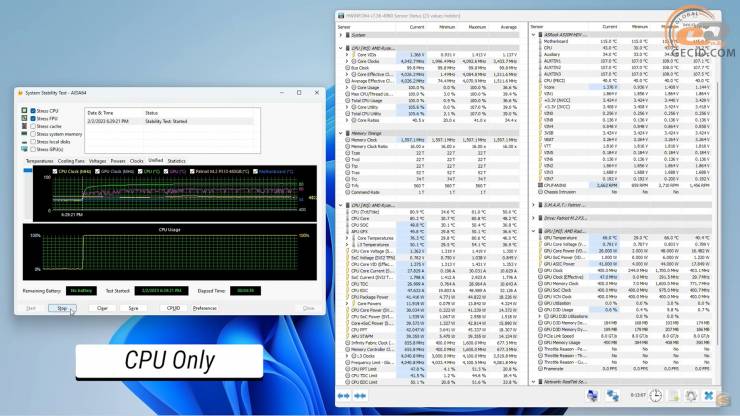Click the Stop button in AIDA64
This screenshot has width=740, height=416.
point(62,308)
